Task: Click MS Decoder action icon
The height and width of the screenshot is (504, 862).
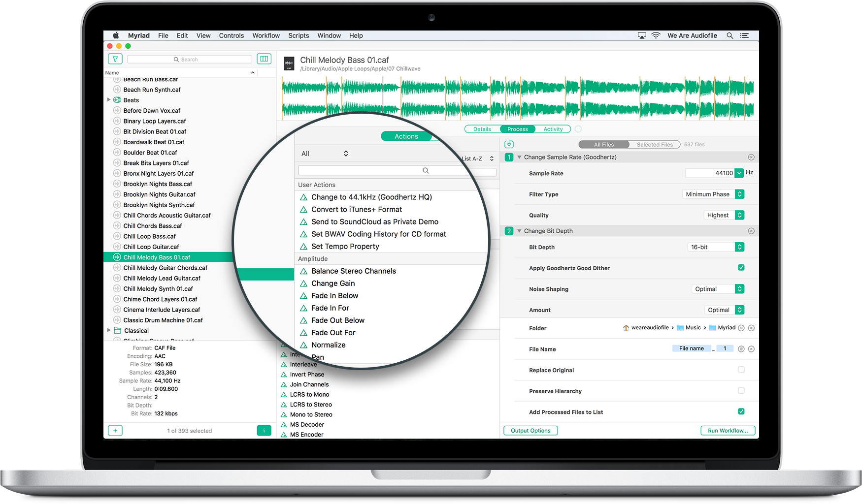Action: [x=284, y=425]
